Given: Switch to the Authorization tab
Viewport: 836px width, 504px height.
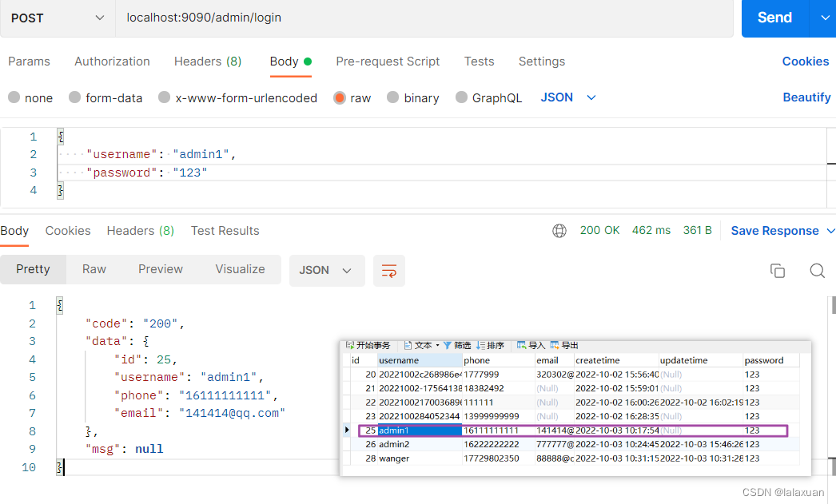Looking at the screenshot, I should [112, 62].
